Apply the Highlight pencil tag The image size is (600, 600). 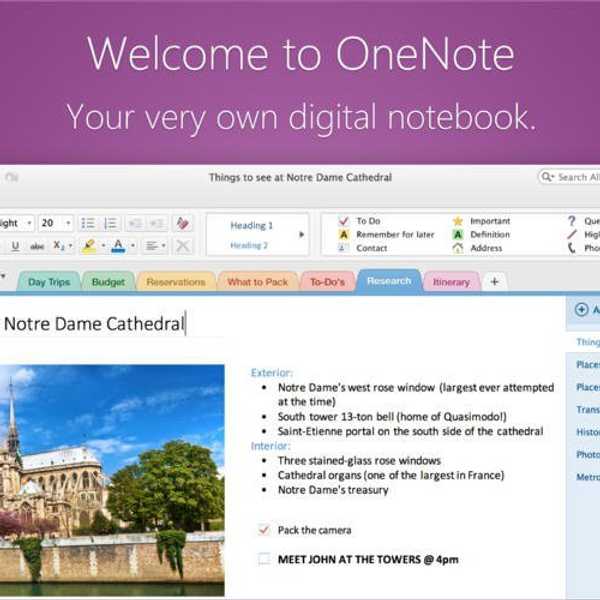(x=583, y=235)
